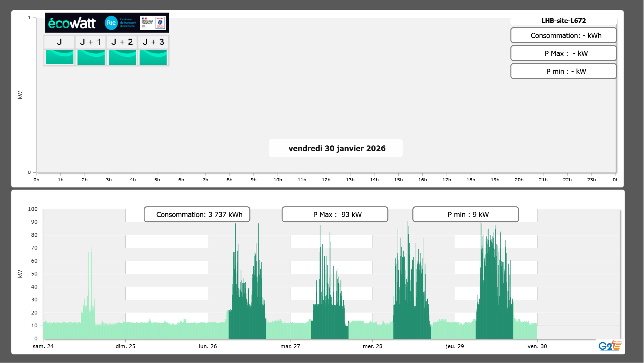Click the daily P Max box
This screenshot has height=363, width=644.
pyautogui.click(x=563, y=53)
